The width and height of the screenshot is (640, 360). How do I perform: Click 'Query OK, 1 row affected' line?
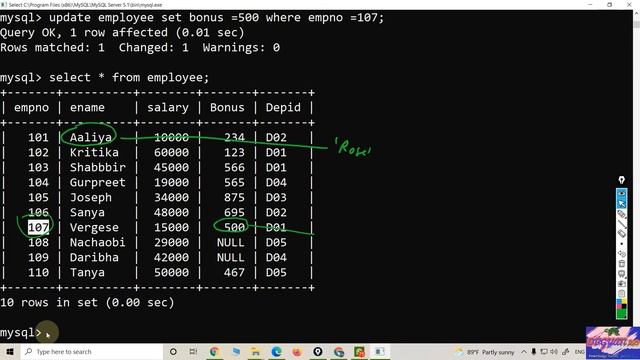122,33
